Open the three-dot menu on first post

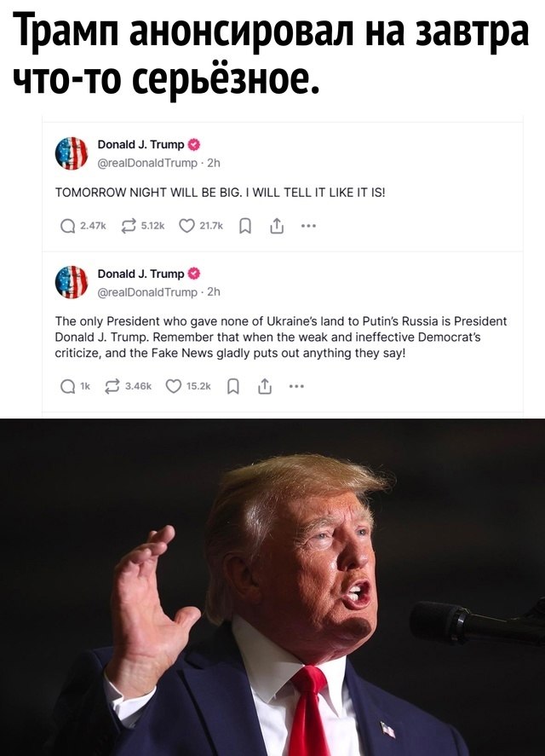point(308,226)
